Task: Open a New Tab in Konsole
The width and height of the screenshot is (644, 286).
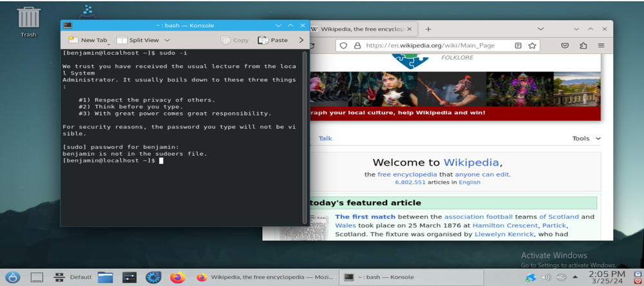Action: point(88,40)
